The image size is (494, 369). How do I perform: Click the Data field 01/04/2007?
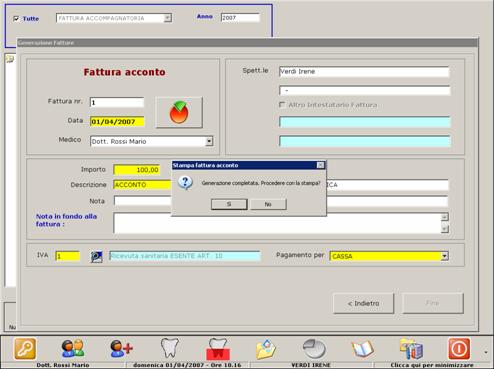pyautogui.click(x=117, y=122)
